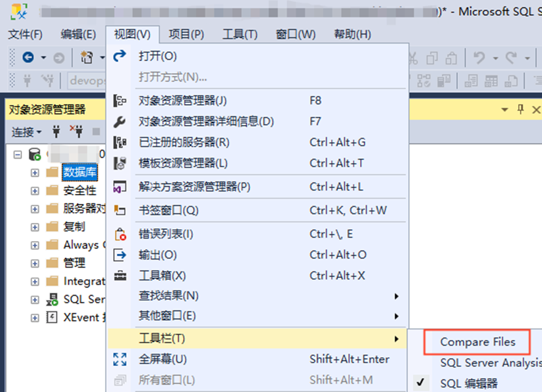542x392 pixels.
Task: Expand the 复制 folder node
Action: (35, 226)
